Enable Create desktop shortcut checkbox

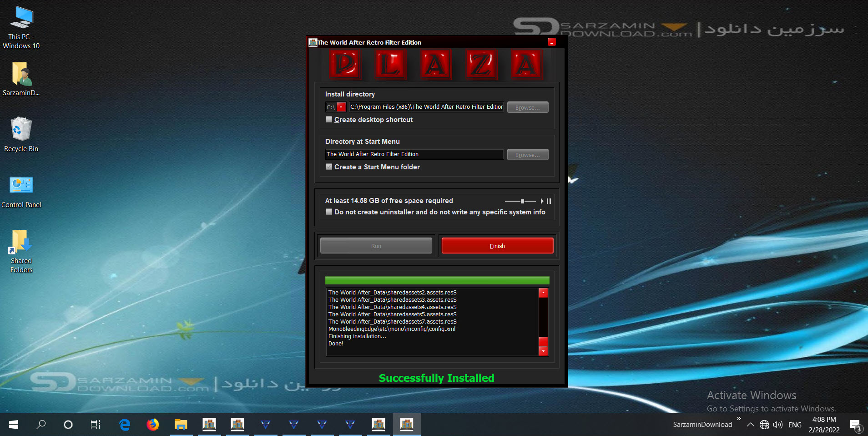tap(329, 119)
